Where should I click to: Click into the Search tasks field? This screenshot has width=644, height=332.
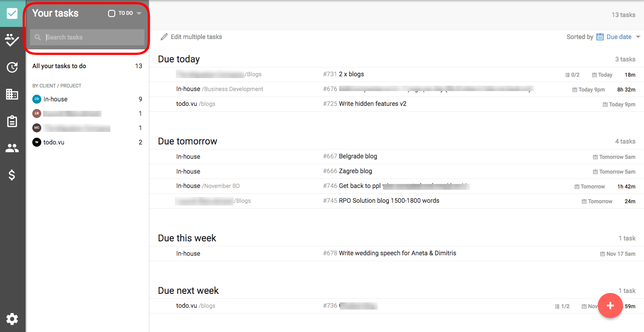tap(87, 37)
